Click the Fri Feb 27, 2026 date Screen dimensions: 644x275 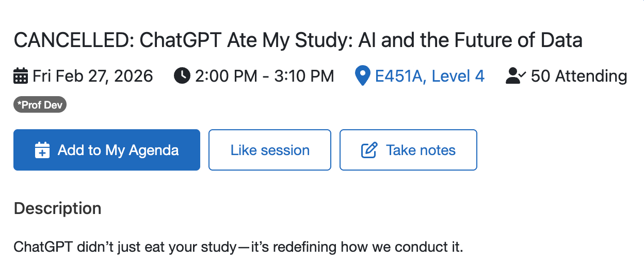tap(93, 77)
